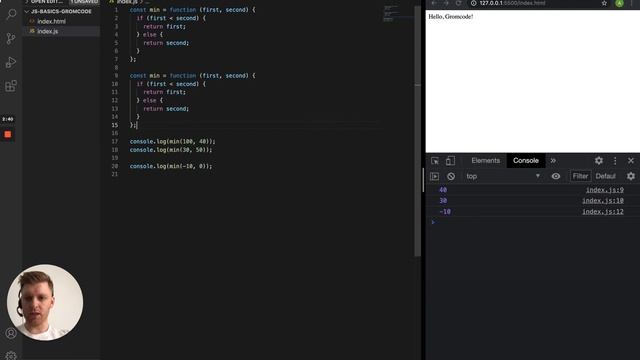This screenshot has height=360, width=640.
Task: Open the Default log levels dropdown
Action: click(x=606, y=176)
